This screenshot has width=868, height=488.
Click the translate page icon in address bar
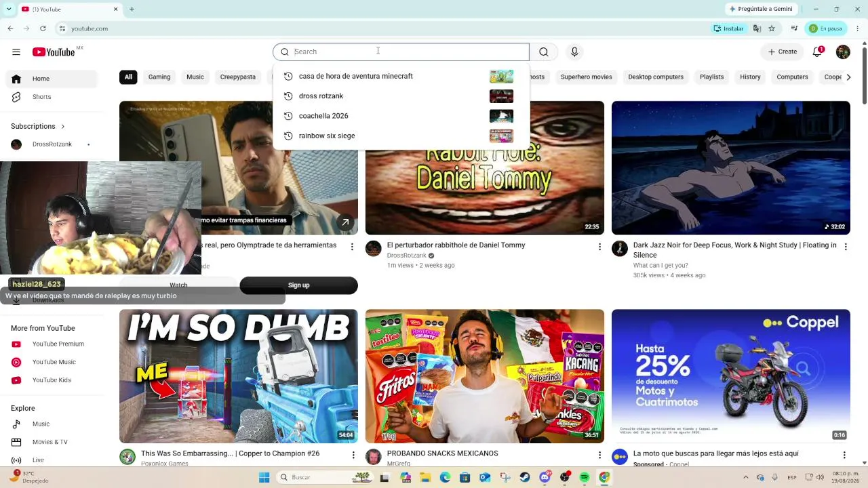pyautogui.click(x=757, y=28)
